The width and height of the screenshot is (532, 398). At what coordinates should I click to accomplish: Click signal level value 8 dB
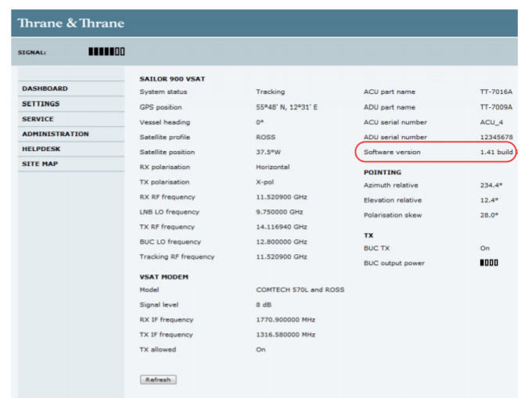264,305
